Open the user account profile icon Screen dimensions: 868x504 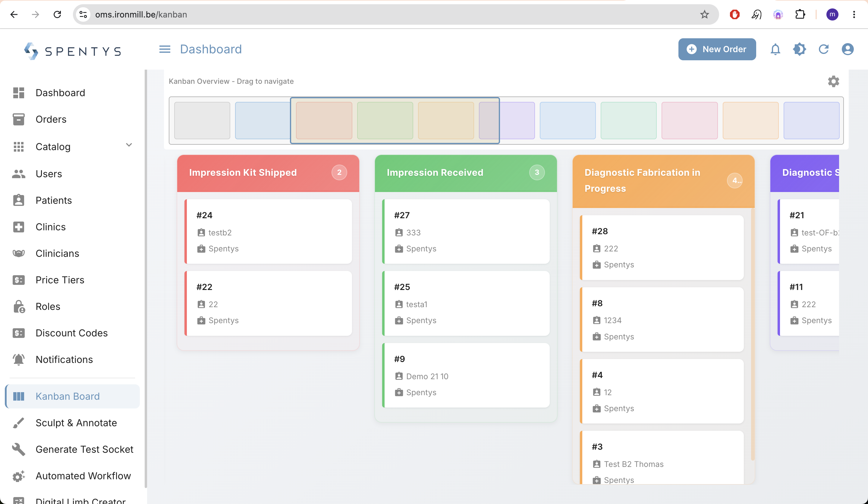click(x=847, y=49)
